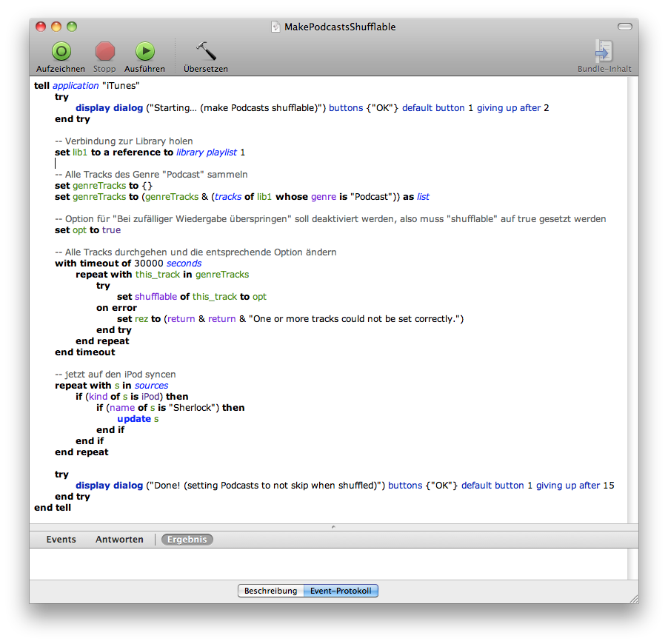Viewport: 668px width, 644px height.
Task: Click the yellow minimize window button
Action: (56, 27)
